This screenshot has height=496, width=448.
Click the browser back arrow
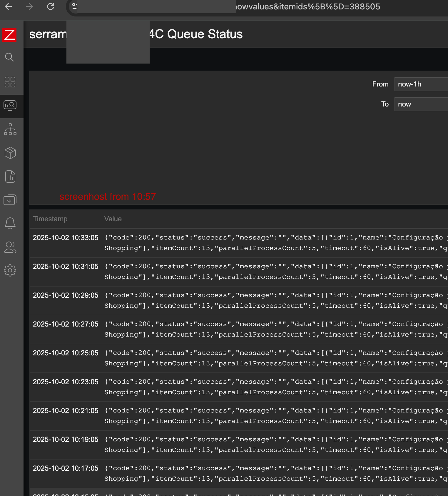coord(9,6)
